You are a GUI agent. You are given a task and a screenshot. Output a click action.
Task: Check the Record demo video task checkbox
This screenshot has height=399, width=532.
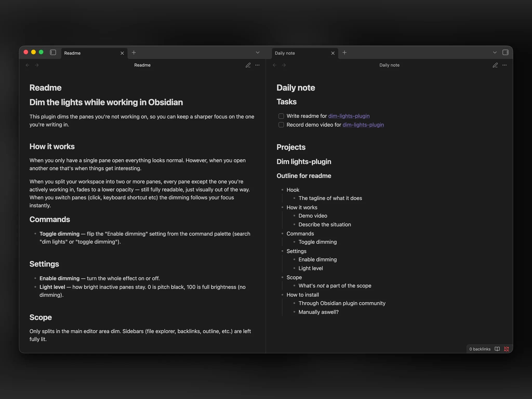[281, 125]
